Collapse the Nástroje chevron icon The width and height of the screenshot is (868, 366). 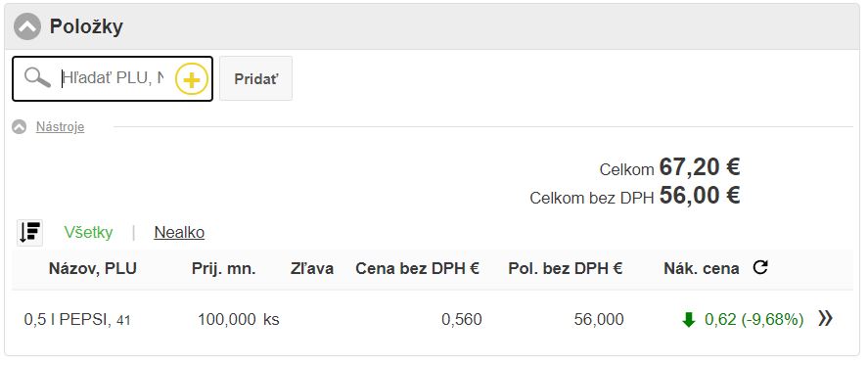point(20,127)
